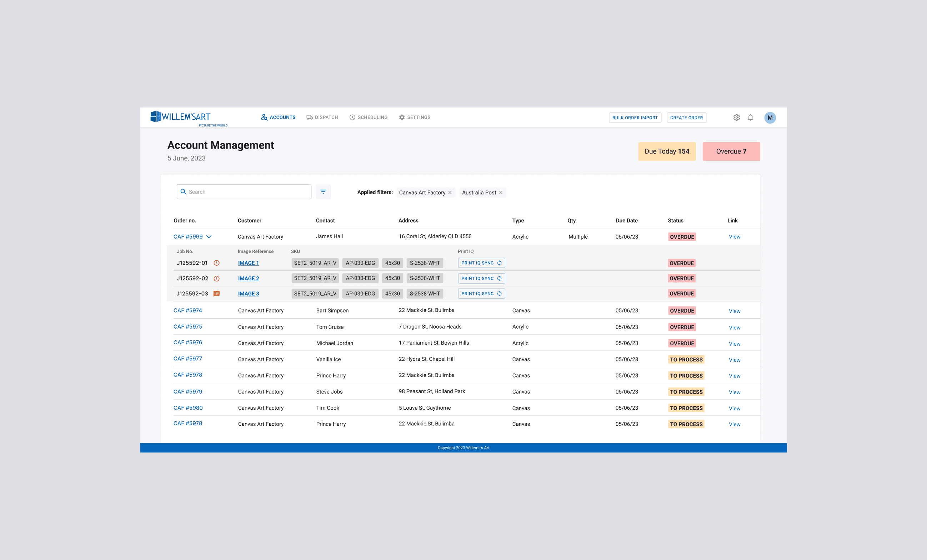
Task: Click warning icon for job J125592-02
Action: 216,279
